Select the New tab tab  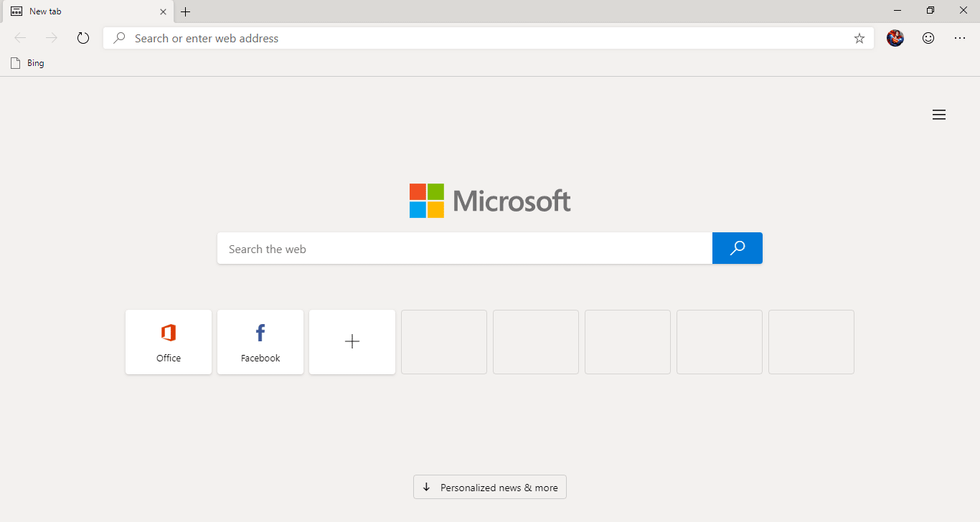[x=87, y=11]
